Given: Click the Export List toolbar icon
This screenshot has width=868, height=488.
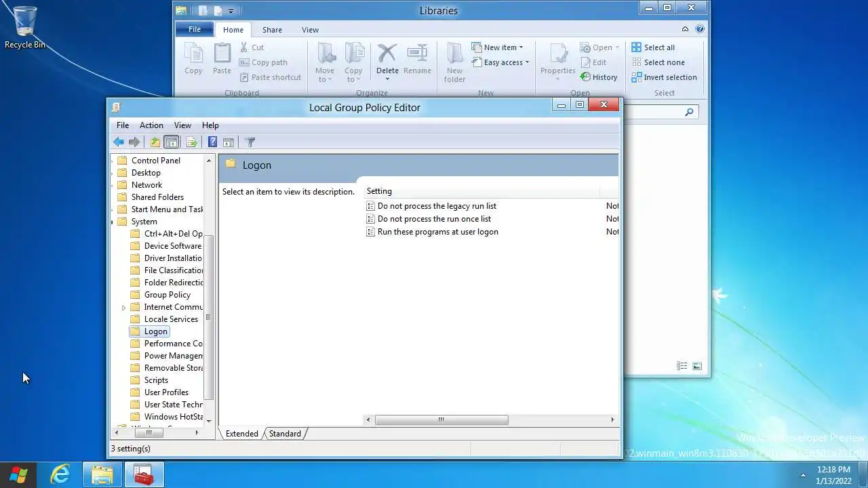Looking at the screenshot, I should pyautogui.click(x=192, y=142).
